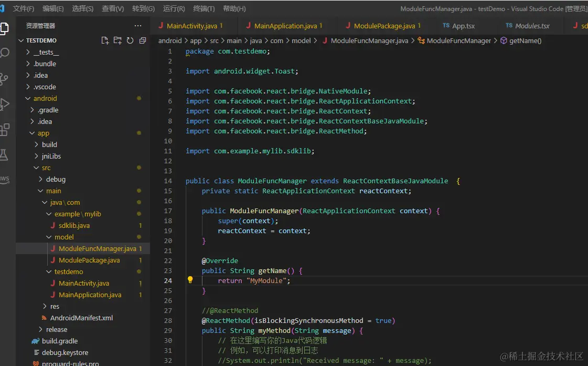Switch to Modules.tsx tab
The width and height of the screenshot is (588, 366).
pyautogui.click(x=532, y=26)
